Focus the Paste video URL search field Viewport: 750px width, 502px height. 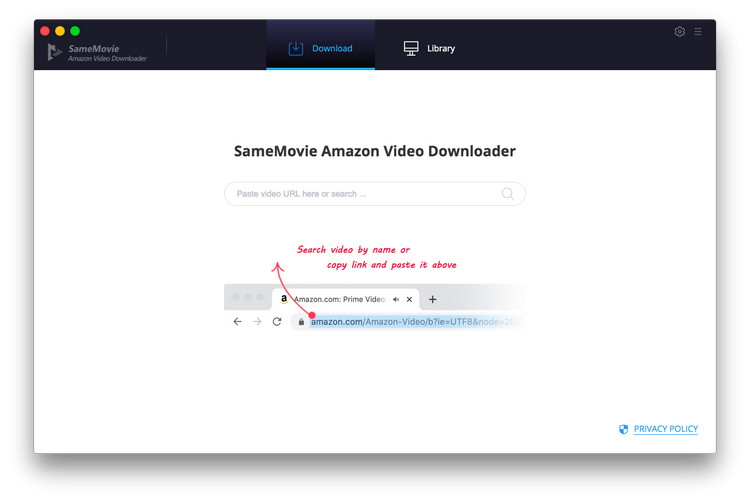tap(375, 194)
